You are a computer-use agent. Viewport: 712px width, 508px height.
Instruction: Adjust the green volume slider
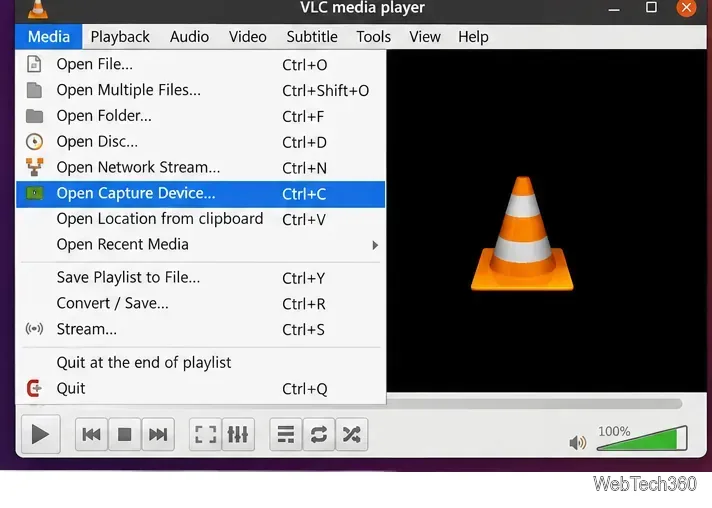(642, 438)
